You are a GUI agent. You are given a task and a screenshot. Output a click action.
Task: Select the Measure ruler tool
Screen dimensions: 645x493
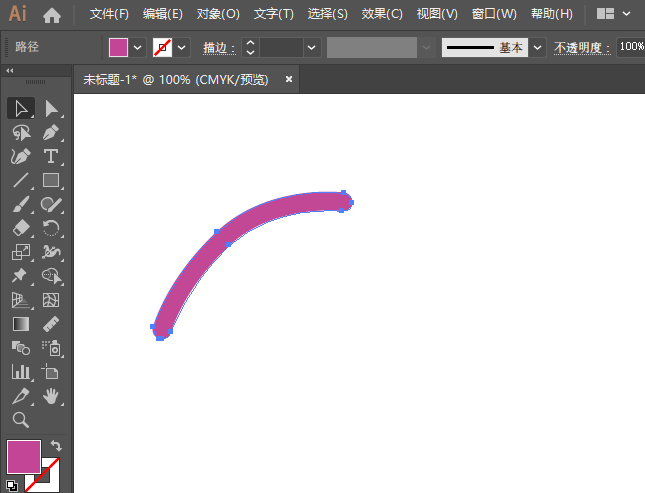coord(51,324)
